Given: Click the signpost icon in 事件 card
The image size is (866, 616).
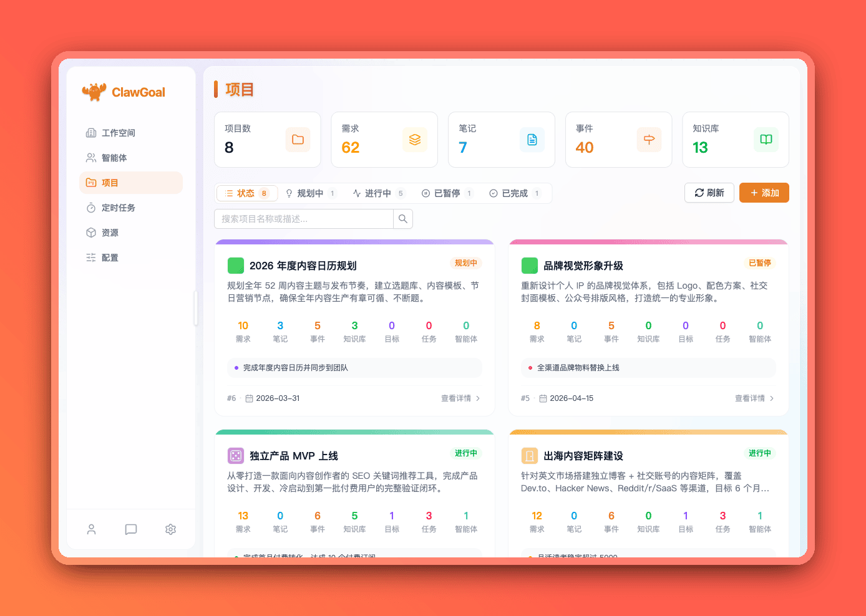Looking at the screenshot, I should point(649,140).
